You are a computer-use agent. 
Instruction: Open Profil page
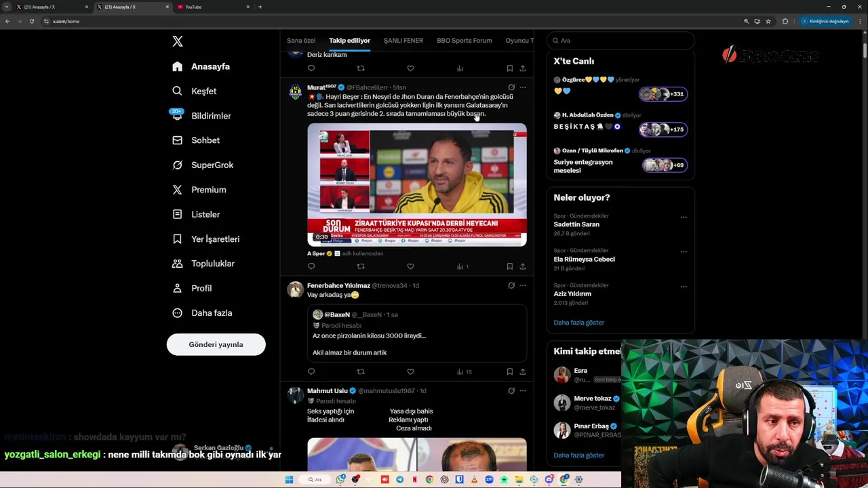(x=192, y=288)
